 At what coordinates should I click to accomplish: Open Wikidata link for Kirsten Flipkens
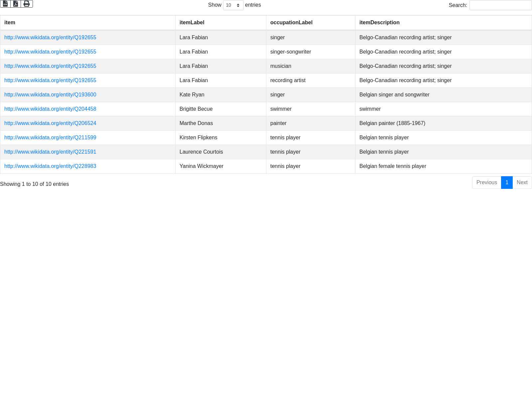[50, 138]
